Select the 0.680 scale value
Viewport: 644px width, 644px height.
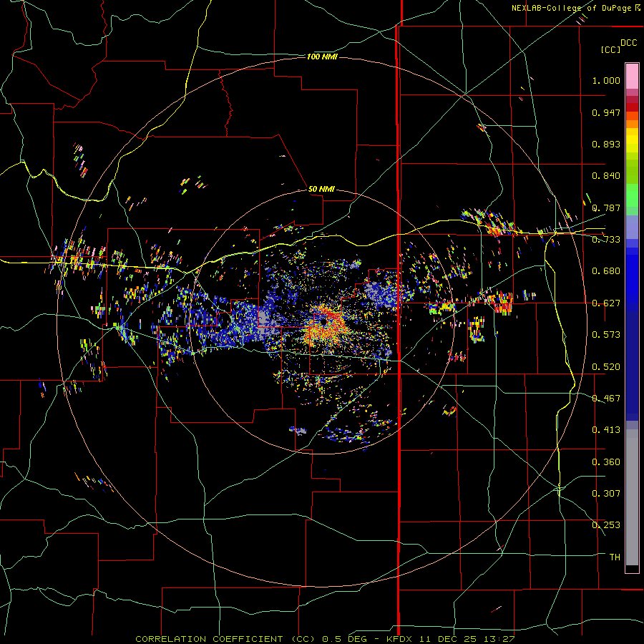(606, 271)
